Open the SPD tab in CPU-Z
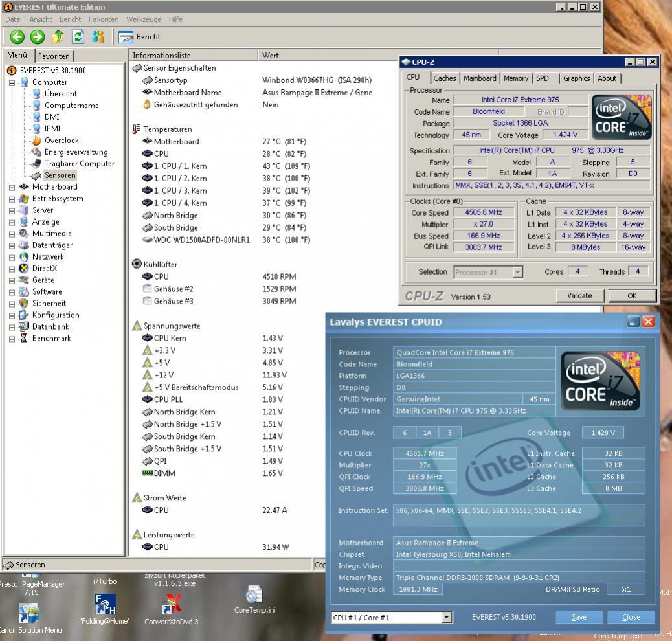This screenshot has width=672, height=641. point(543,78)
